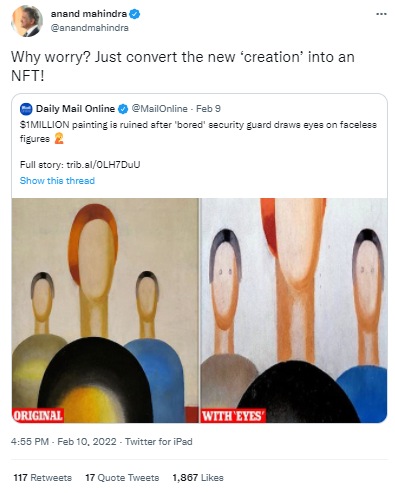Click the Twitter for iPad source label
The width and height of the screenshot is (395, 493).
pyautogui.click(x=159, y=442)
